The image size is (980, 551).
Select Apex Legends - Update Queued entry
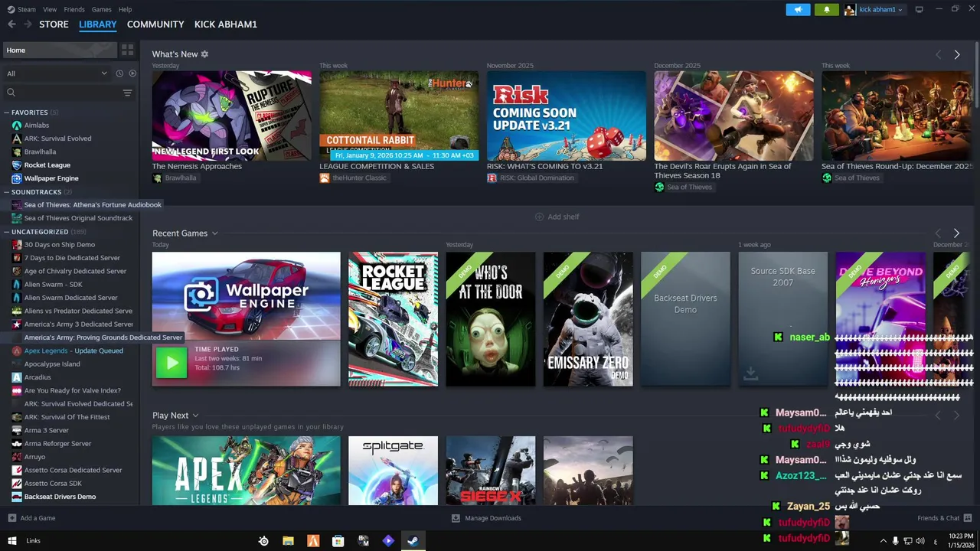coord(73,350)
